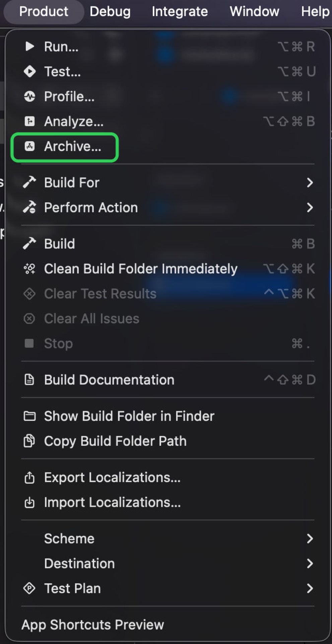Expand the Perform Action submenu arrow

310,208
